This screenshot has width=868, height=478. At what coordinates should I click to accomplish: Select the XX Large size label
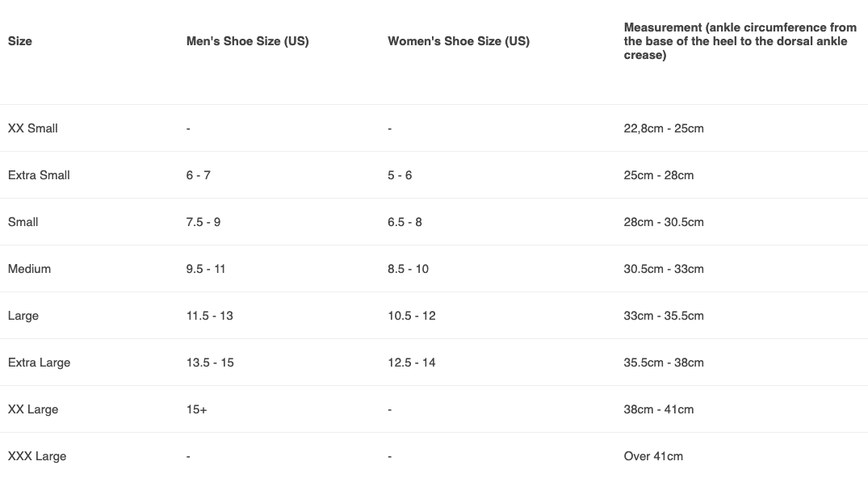click(33, 409)
